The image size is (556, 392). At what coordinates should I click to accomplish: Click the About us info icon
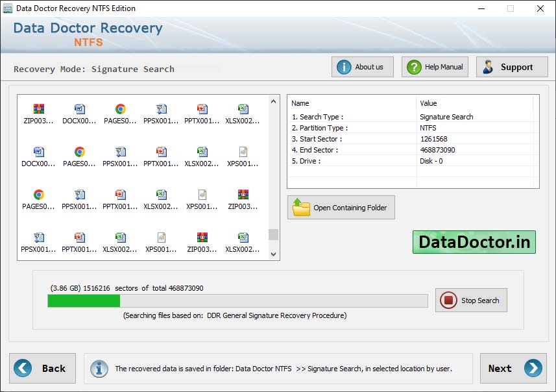[343, 66]
